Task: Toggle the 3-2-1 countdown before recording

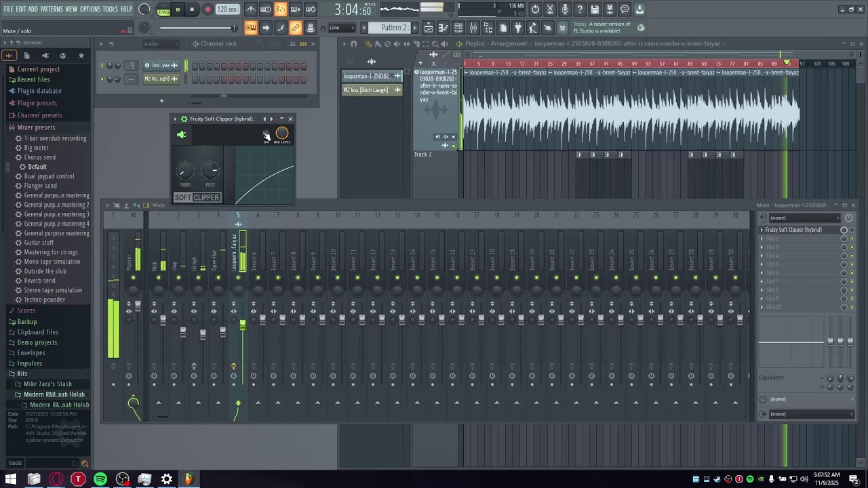Action: coord(280,9)
